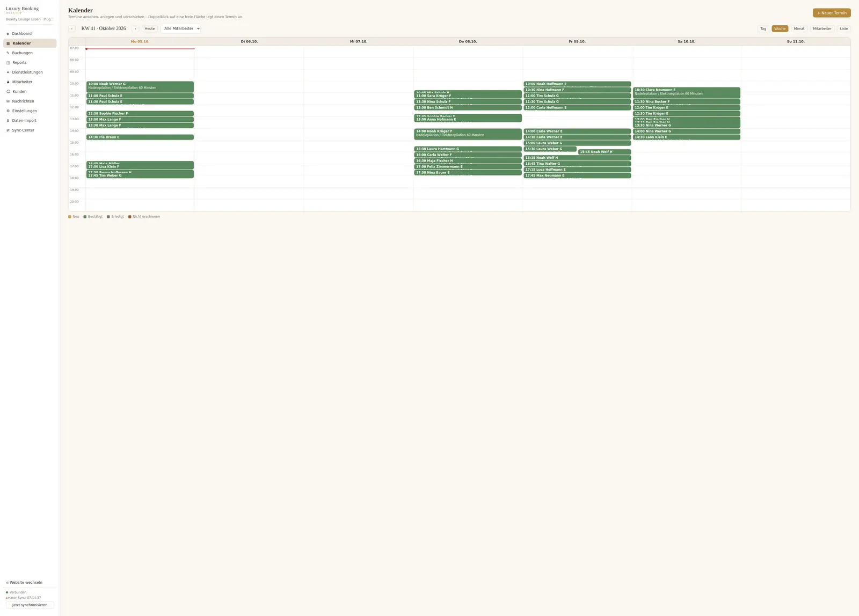Switch to Monat view
The height and width of the screenshot is (616, 859).
(x=799, y=28)
